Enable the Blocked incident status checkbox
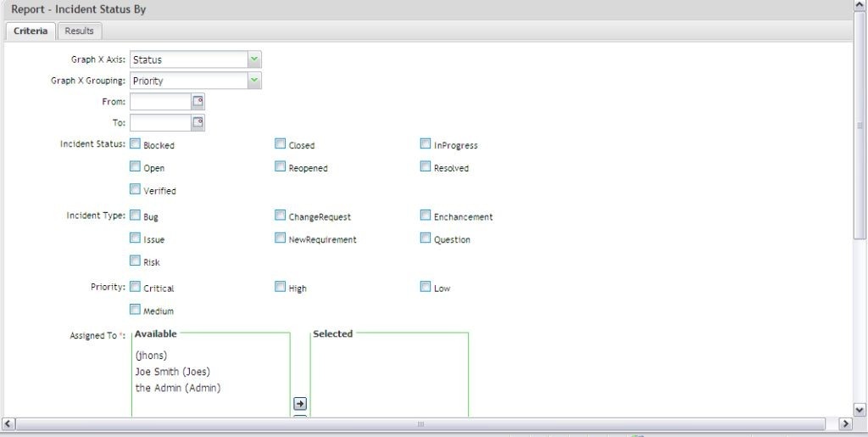This screenshot has width=868, height=437. pos(136,144)
